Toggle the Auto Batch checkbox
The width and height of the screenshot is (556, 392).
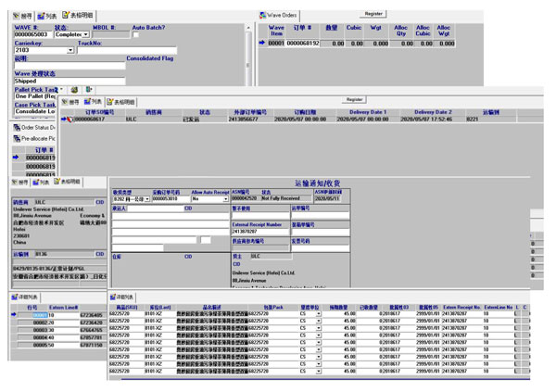tap(136, 34)
